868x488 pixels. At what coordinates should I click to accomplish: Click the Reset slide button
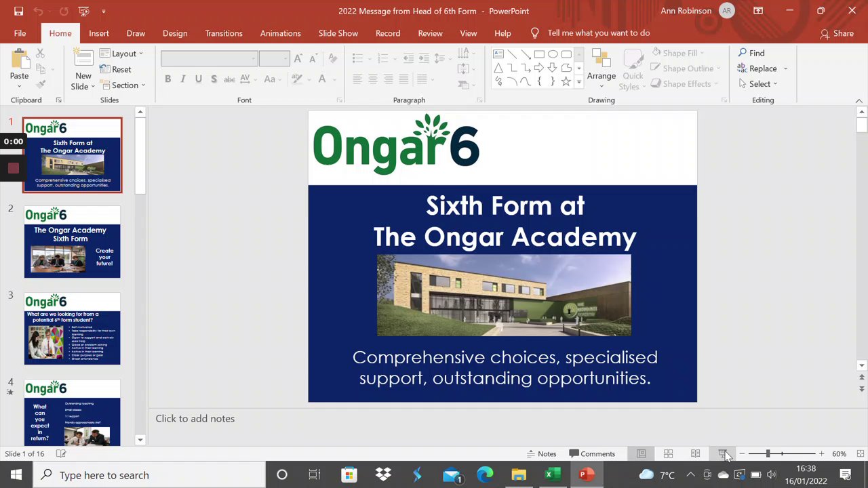[115, 69]
